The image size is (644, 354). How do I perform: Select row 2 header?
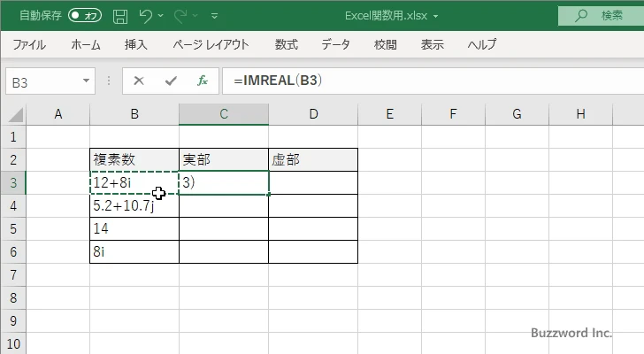(13, 160)
